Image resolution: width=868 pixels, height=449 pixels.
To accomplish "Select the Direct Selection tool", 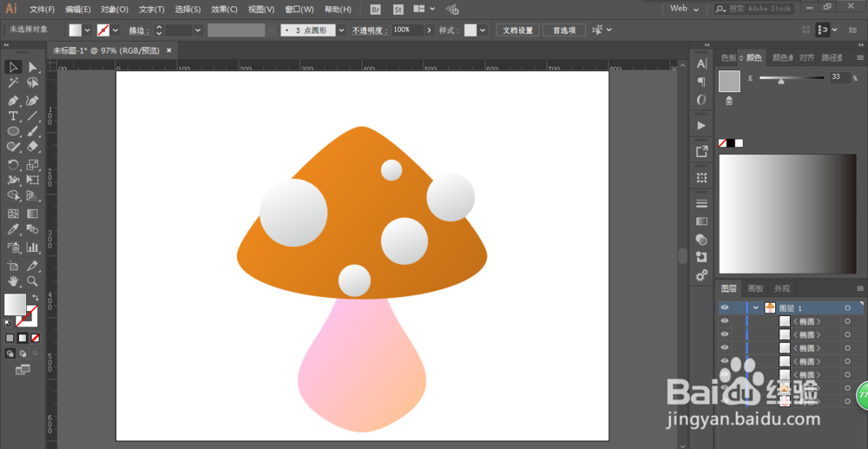I will click(x=33, y=67).
